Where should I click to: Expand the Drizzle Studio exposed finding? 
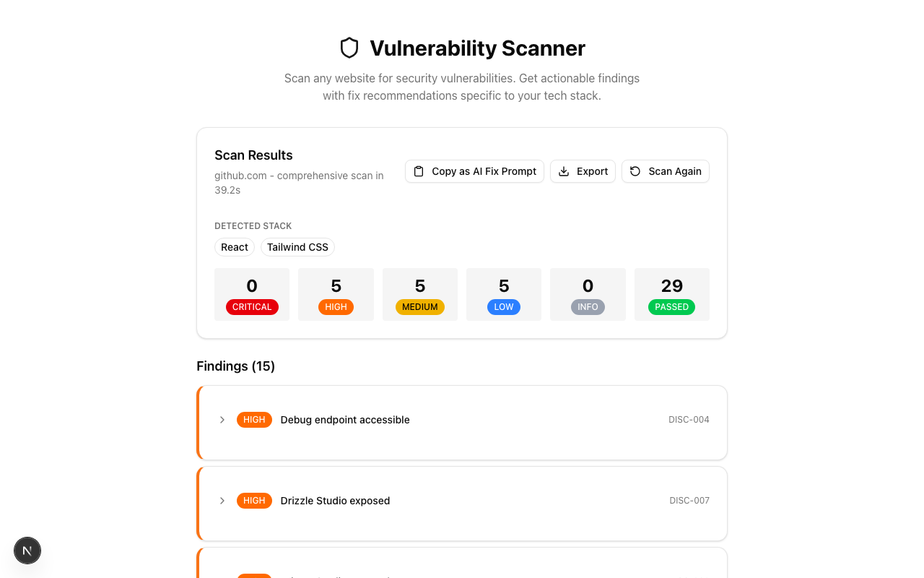click(x=222, y=501)
